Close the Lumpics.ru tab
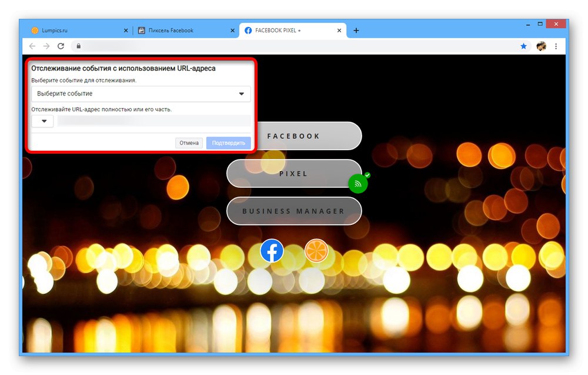This screenshot has height=375, width=588. (126, 31)
